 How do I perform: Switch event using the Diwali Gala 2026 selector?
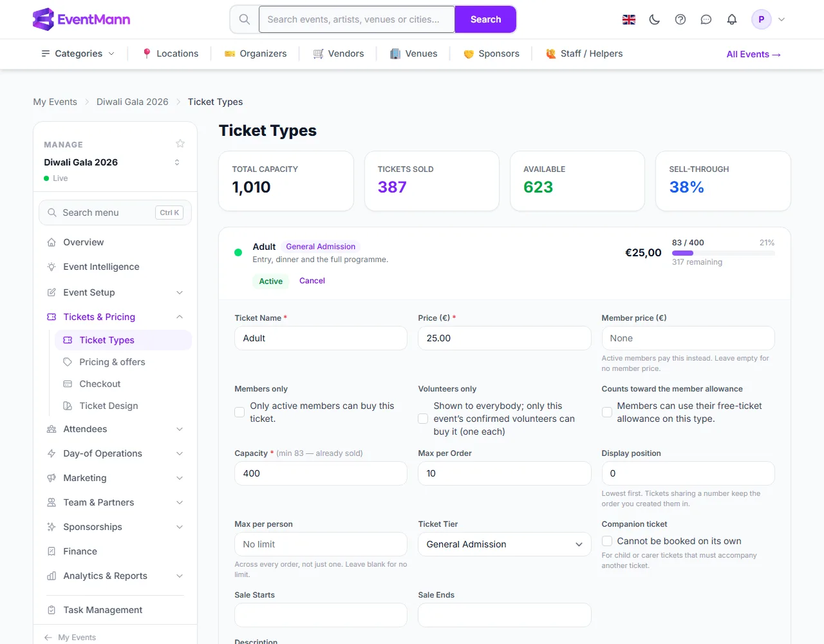click(x=113, y=162)
